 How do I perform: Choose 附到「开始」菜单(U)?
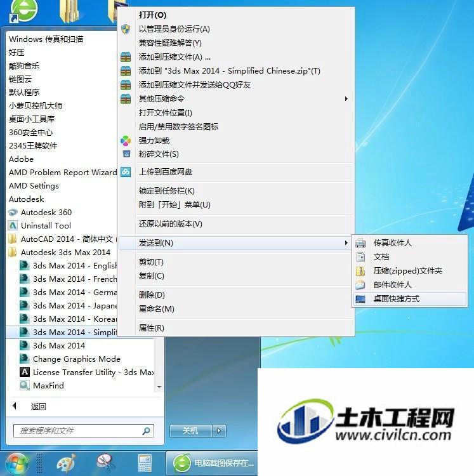[x=174, y=204]
